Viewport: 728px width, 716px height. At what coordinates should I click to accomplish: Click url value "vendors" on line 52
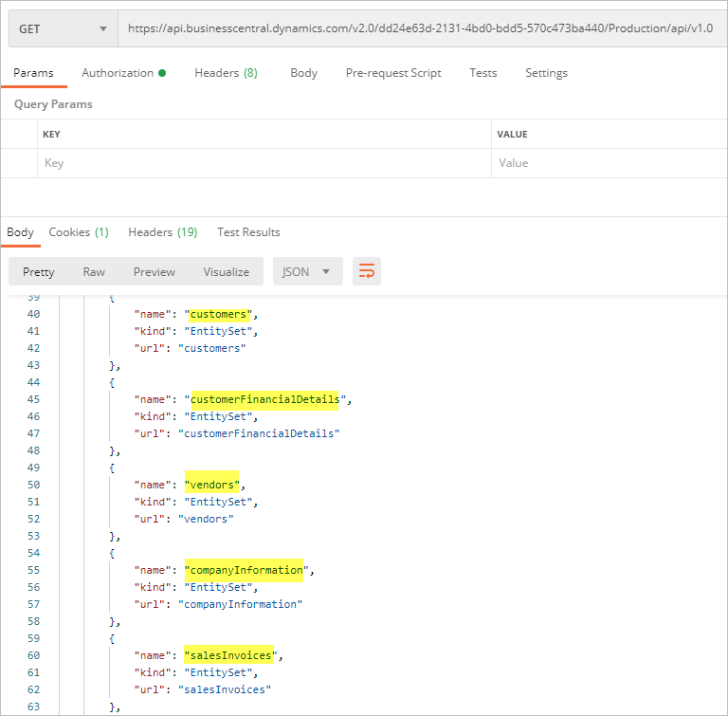click(206, 519)
